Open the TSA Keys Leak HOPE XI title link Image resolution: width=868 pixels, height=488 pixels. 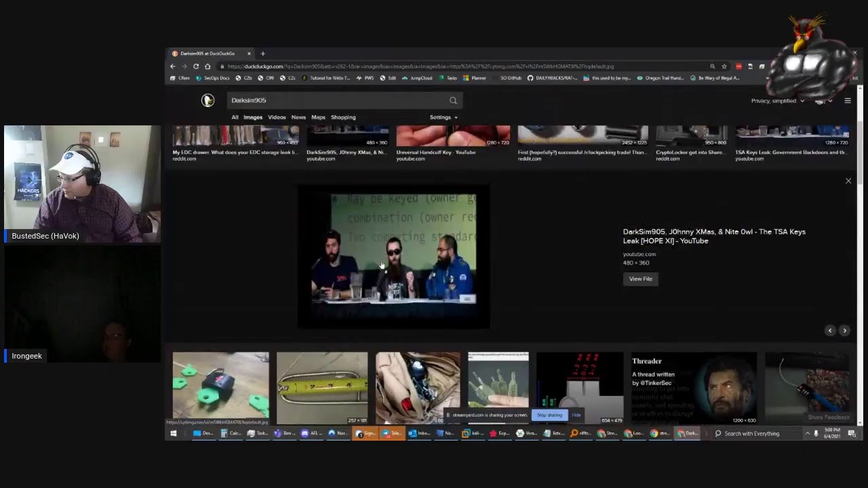point(714,236)
